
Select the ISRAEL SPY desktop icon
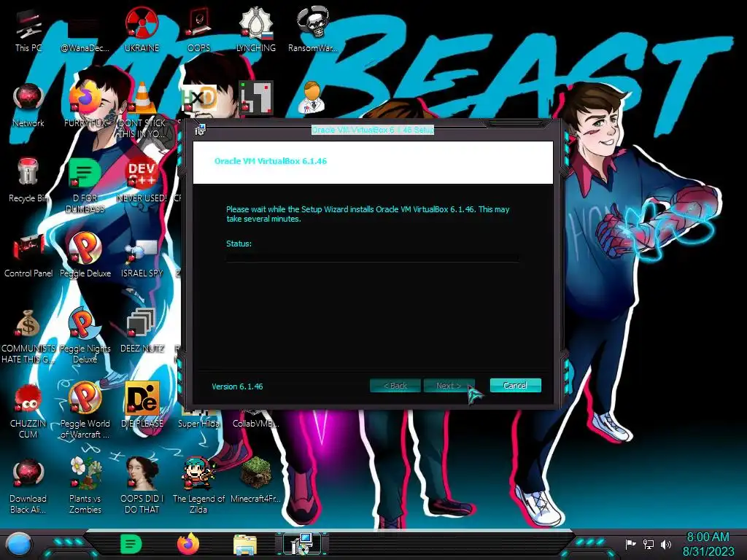coord(142,257)
